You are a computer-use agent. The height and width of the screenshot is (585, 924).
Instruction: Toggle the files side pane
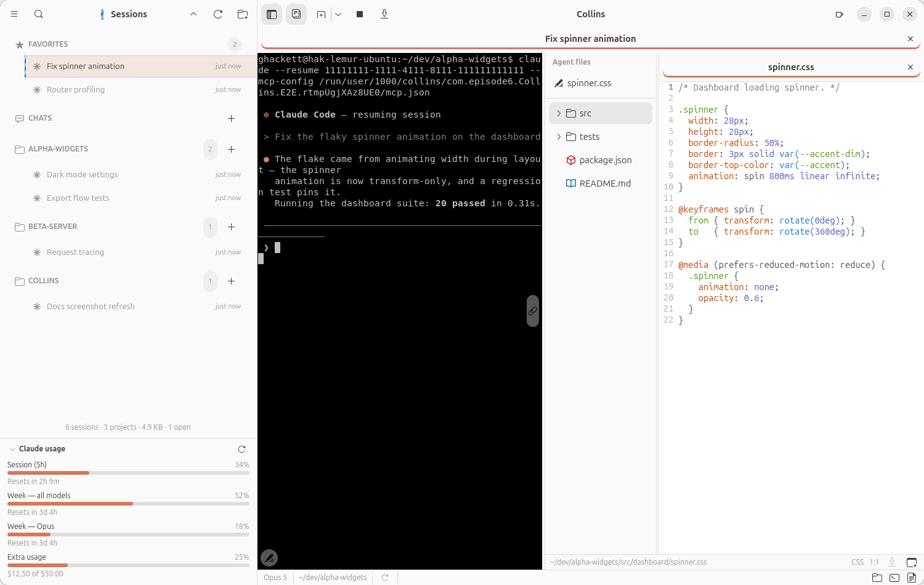[x=296, y=14]
